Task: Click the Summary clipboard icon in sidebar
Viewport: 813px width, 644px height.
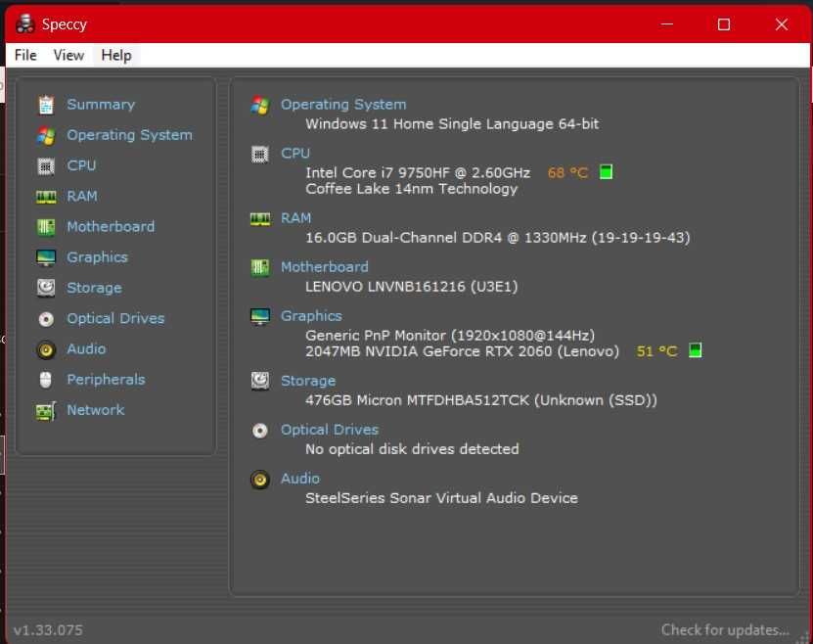Action: 46,105
